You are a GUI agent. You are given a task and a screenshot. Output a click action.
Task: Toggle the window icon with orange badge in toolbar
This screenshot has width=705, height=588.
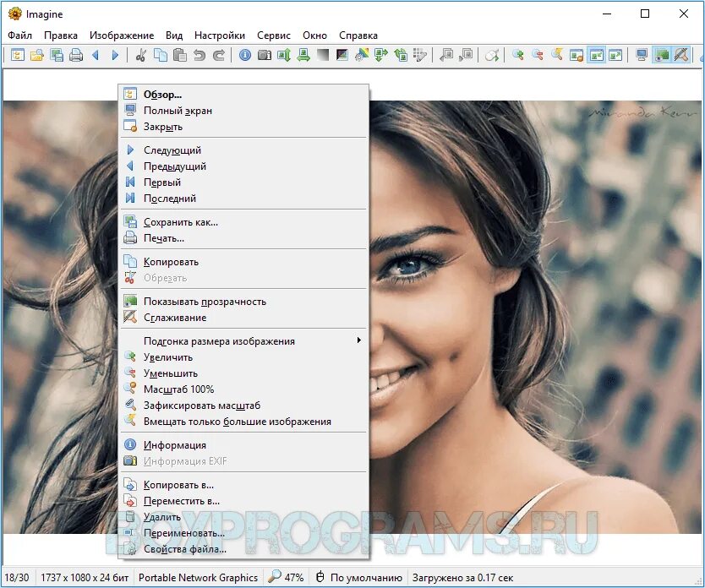(577, 55)
